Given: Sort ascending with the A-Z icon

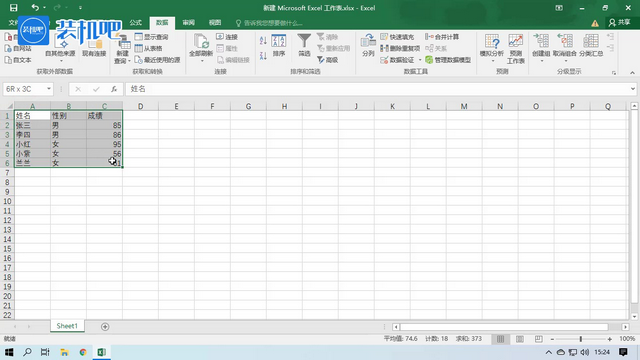Looking at the screenshot, I should (x=263, y=40).
